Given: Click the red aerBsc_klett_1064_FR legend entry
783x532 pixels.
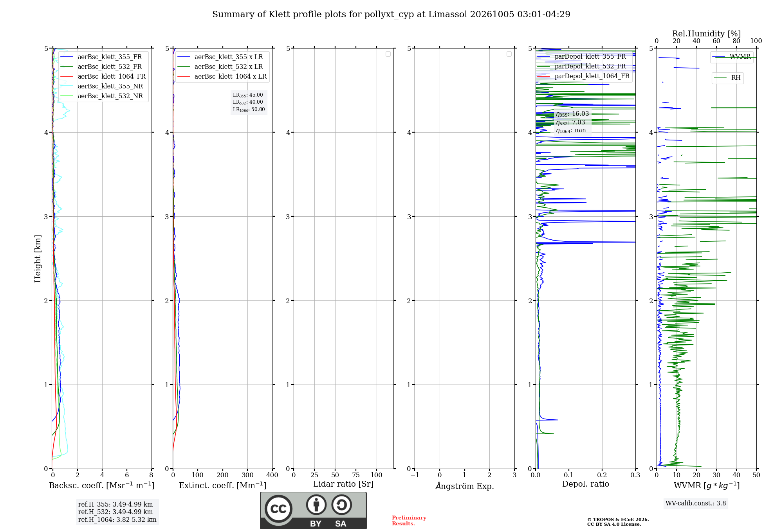Looking at the screenshot, I should (103, 77).
